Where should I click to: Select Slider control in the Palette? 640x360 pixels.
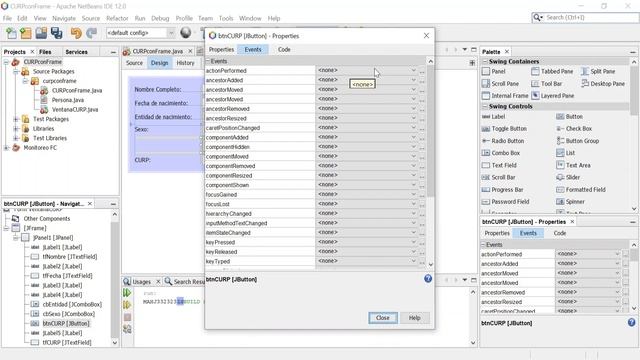coord(568,177)
